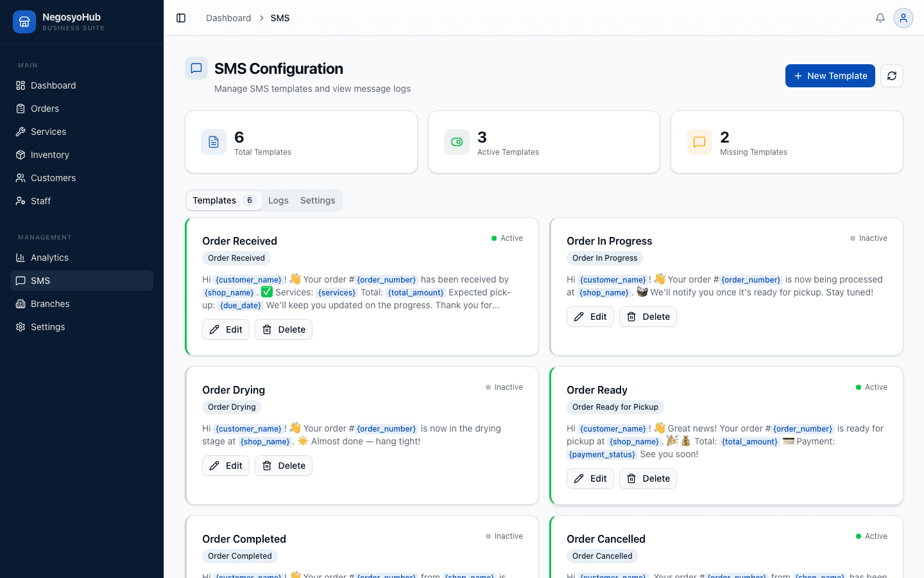Create a New Template
The image size is (924, 578).
coord(830,76)
